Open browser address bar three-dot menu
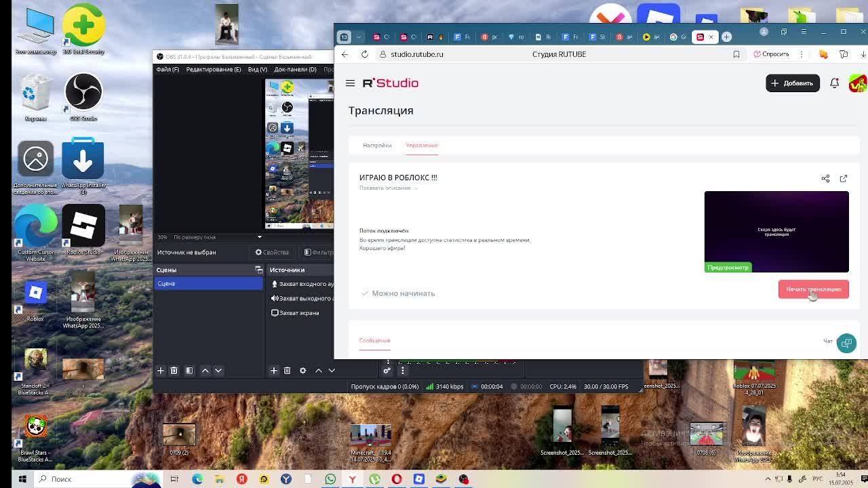 [x=801, y=54]
